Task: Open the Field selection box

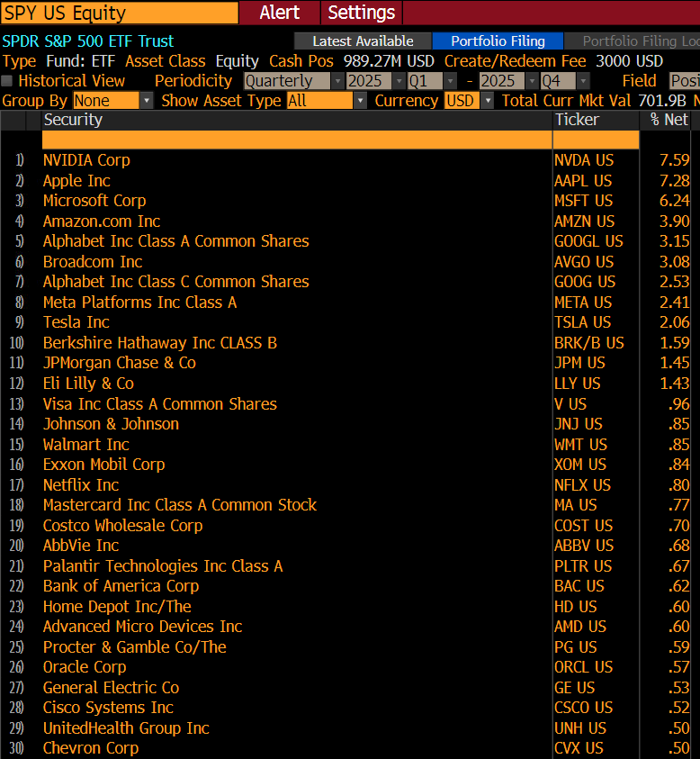Action: pyautogui.click(x=685, y=81)
